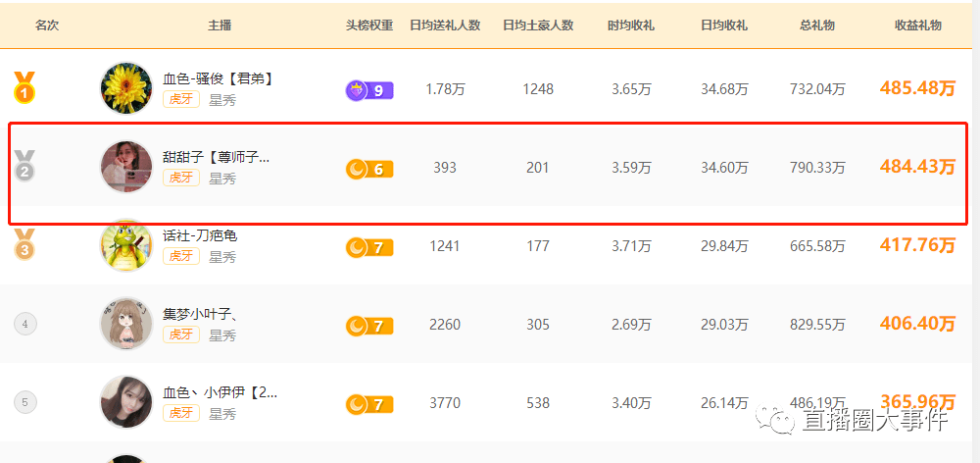Click the silver second-place medal icon

pyautogui.click(x=24, y=167)
